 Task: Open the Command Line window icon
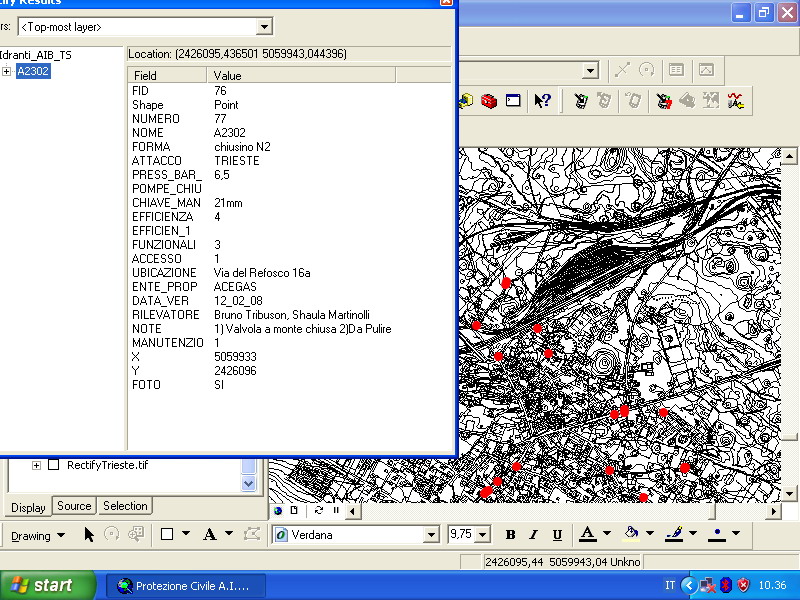click(x=513, y=100)
